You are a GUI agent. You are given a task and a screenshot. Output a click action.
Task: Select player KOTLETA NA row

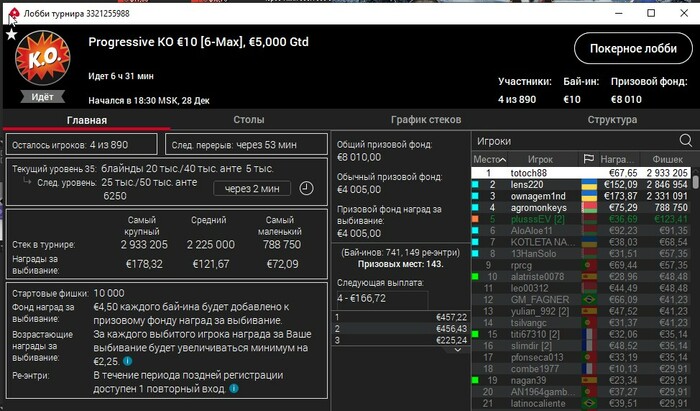(x=581, y=242)
